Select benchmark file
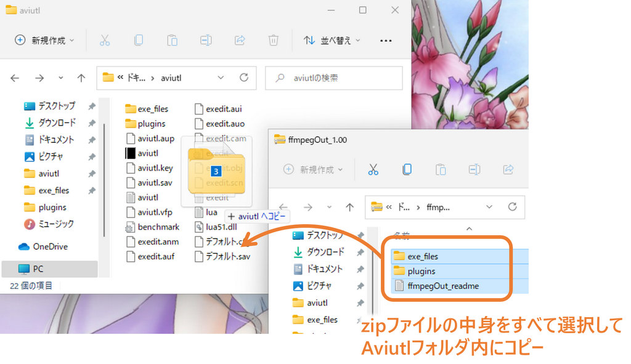This screenshot has width=631, height=364. click(x=153, y=227)
